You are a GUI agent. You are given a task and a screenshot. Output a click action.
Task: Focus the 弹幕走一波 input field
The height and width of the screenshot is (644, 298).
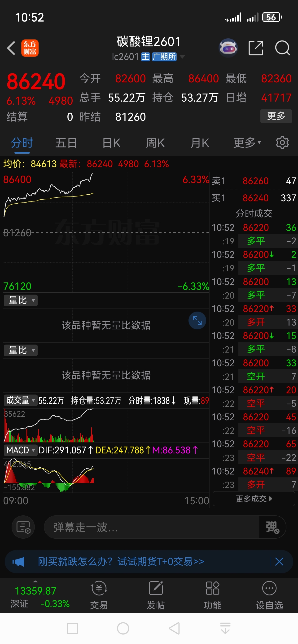pos(151,527)
